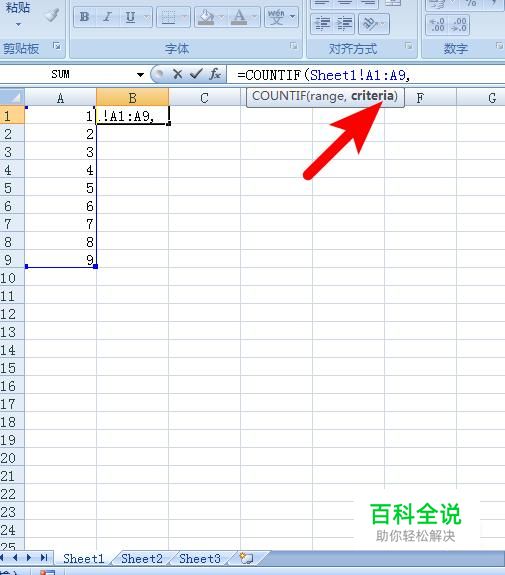Click the Format Painter brush
Viewport: 505px width, 575px height.
pyautogui.click(x=52, y=15)
